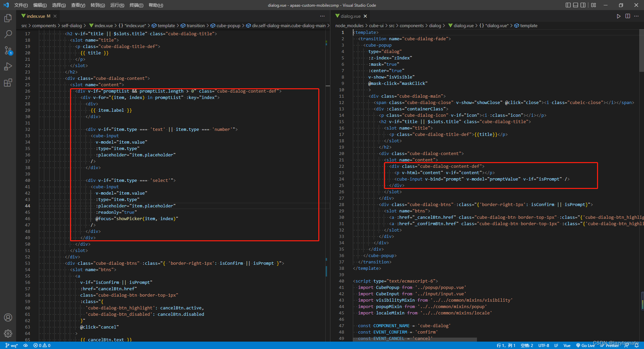This screenshot has width=644, height=349.
Task: Open the 查看(V) menu
Action: [78, 5]
